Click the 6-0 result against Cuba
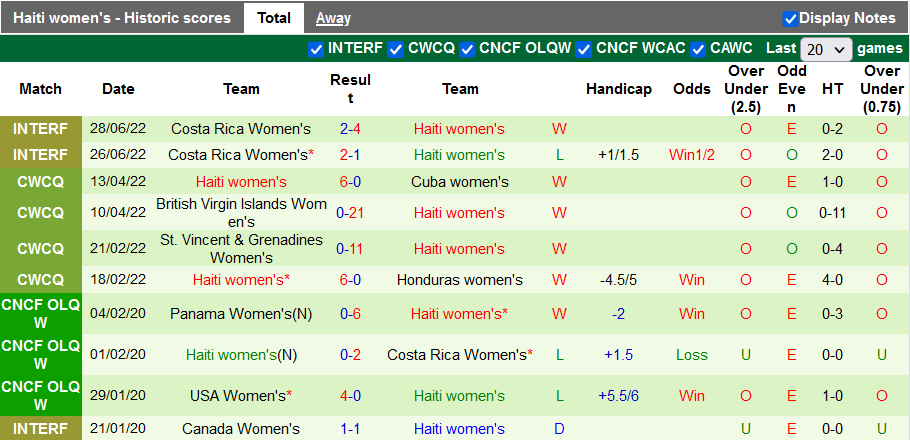 (350, 182)
